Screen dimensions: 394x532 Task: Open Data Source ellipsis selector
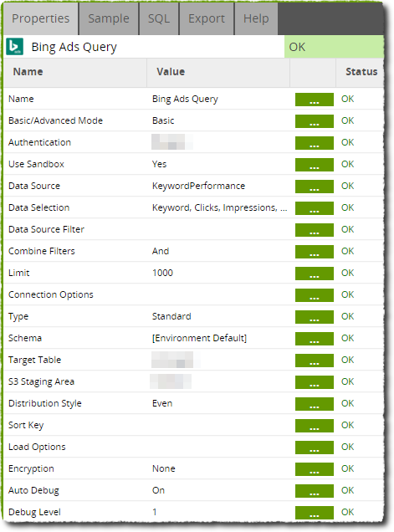click(x=314, y=187)
